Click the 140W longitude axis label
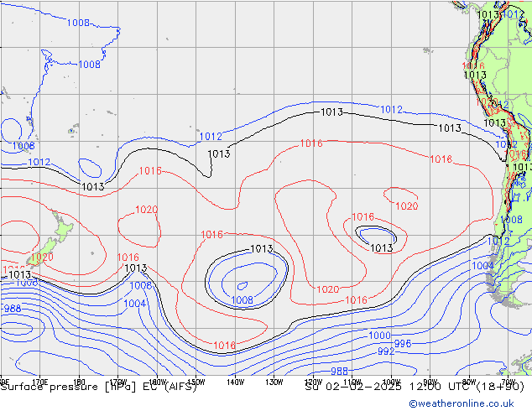Viewport: 532px width, 411px height. click(x=236, y=382)
